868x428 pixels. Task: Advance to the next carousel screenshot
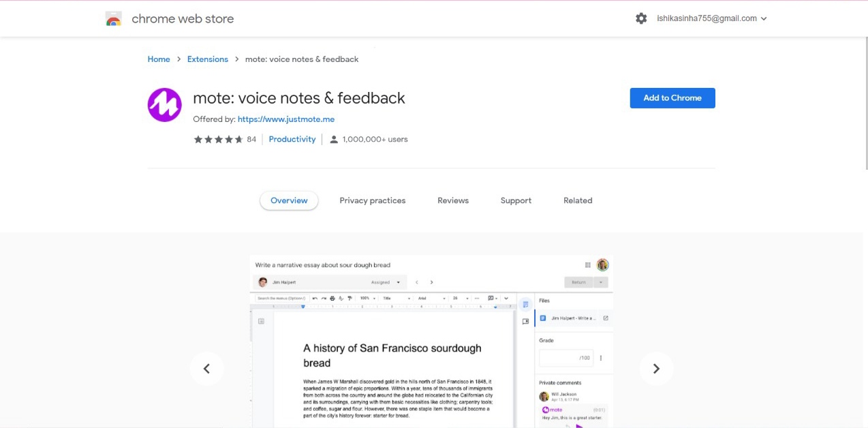(x=656, y=368)
